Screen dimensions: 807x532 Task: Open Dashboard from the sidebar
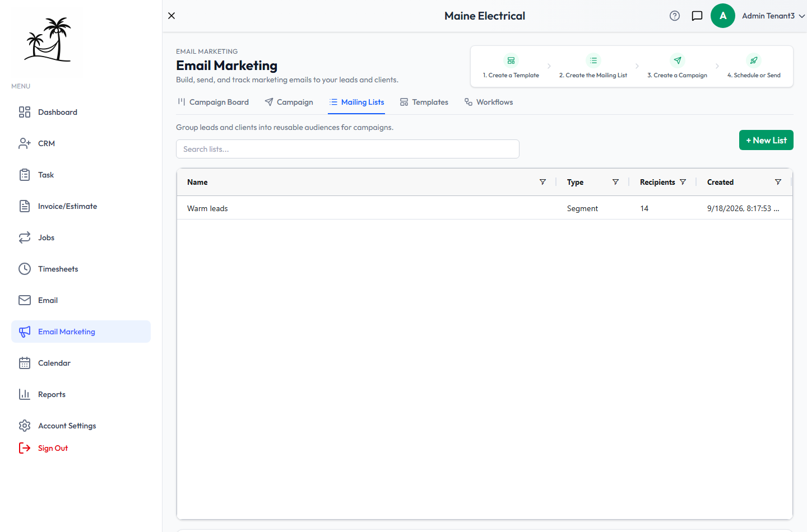coord(81,112)
